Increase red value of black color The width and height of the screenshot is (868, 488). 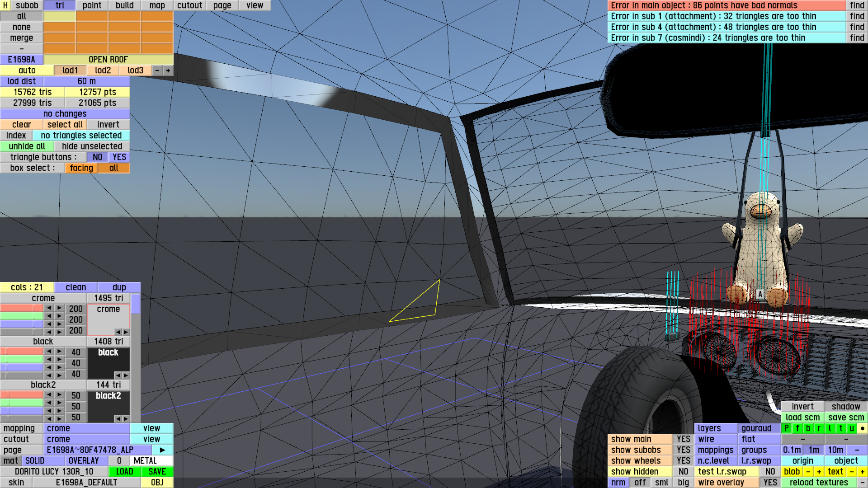pos(59,351)
